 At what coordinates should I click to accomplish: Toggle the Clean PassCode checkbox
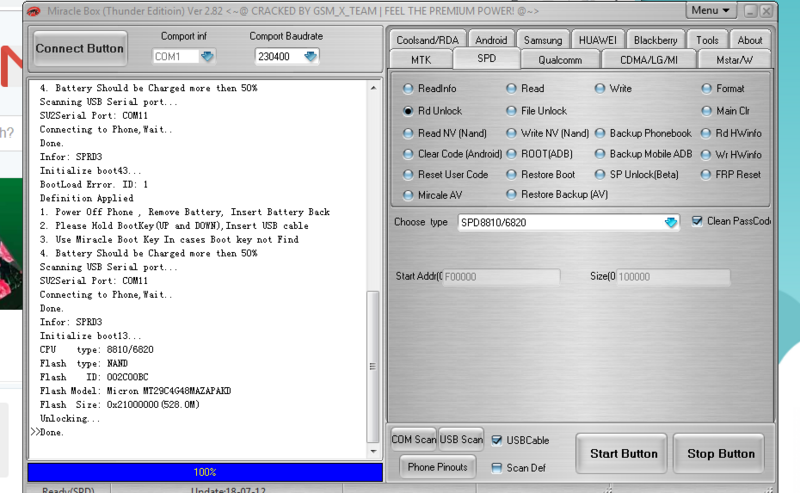[x=696, y=221]
